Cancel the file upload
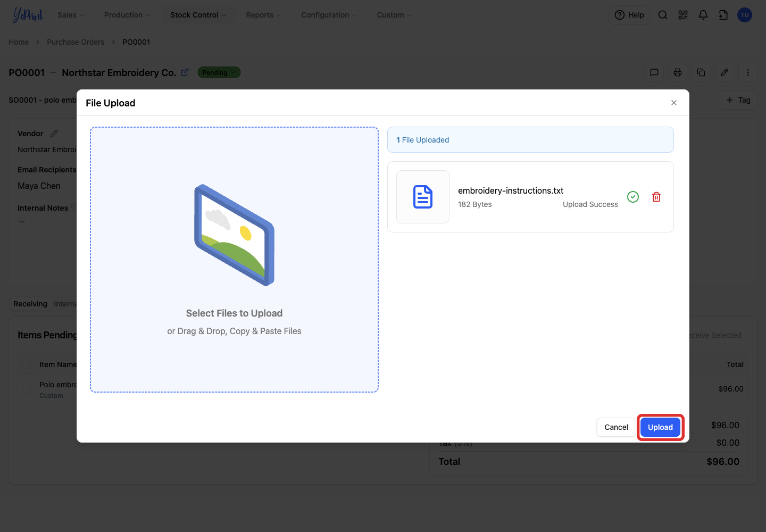 coord(616,427)
